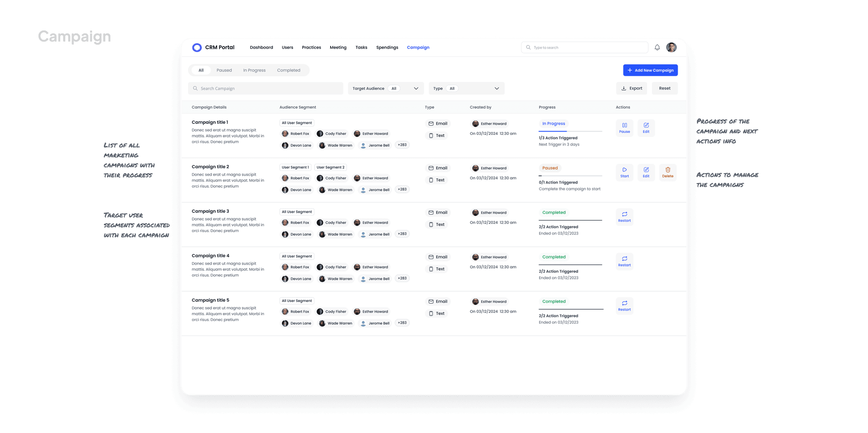Switch to the Meeting section

click(338, 47)
